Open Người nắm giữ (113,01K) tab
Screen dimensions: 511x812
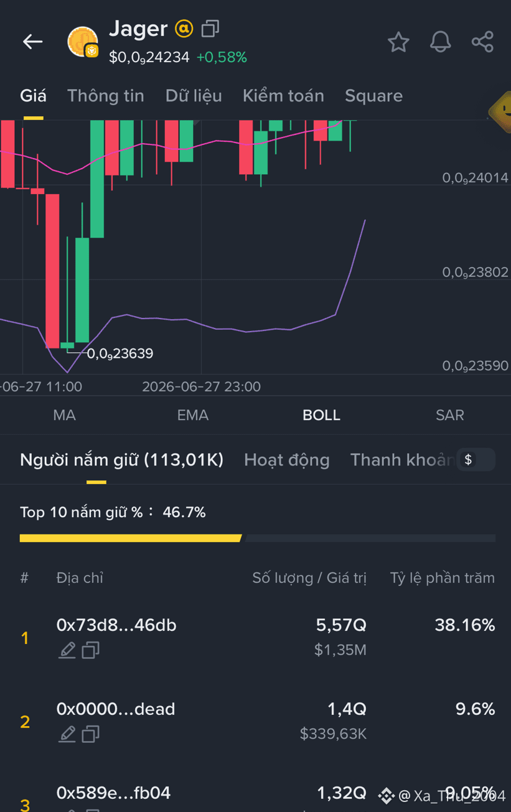point(122,460)
